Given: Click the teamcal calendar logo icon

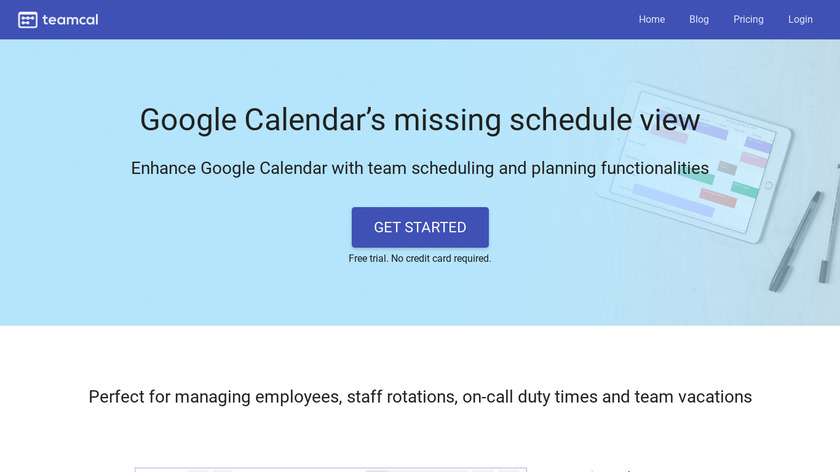Looking at the screenshot, I should [27, 20].
